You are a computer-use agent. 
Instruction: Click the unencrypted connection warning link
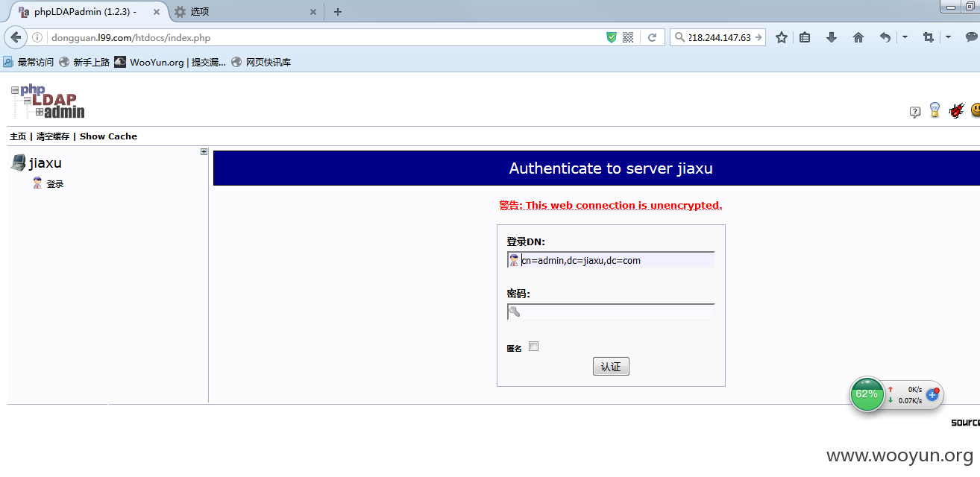(611, 205)
